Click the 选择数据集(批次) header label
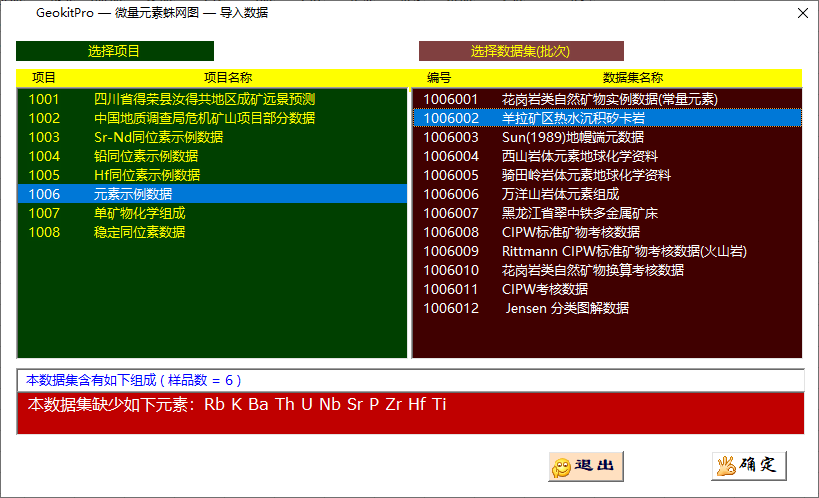This screenshot has height=498, width=819. (x=521, y=51)
